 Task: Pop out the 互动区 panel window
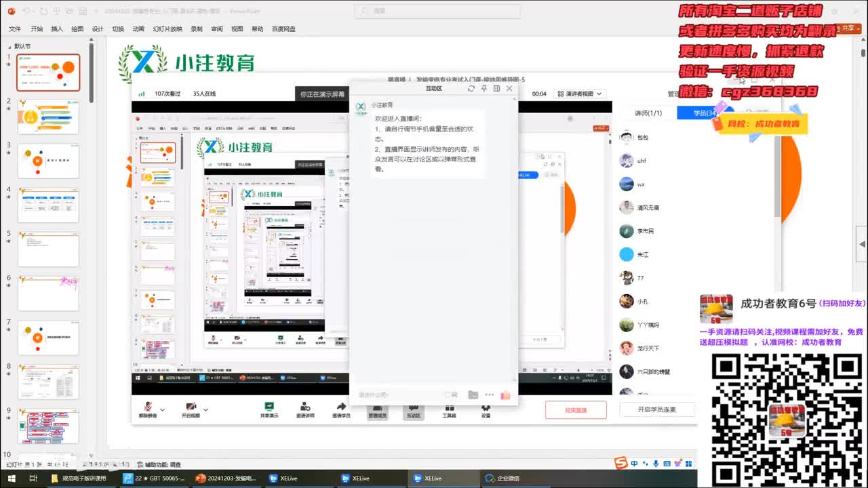coord(496,88)
